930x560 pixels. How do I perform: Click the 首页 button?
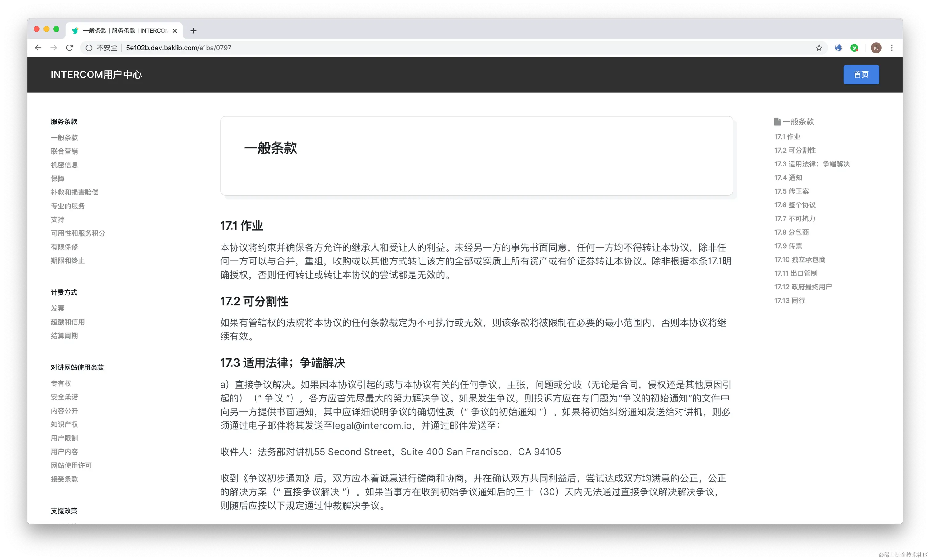click(x=861, y=75)
